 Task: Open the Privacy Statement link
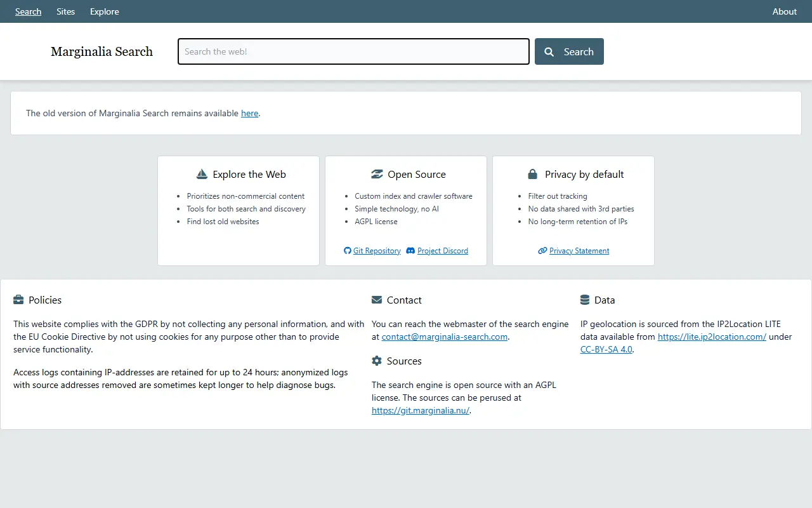[579, 251]
